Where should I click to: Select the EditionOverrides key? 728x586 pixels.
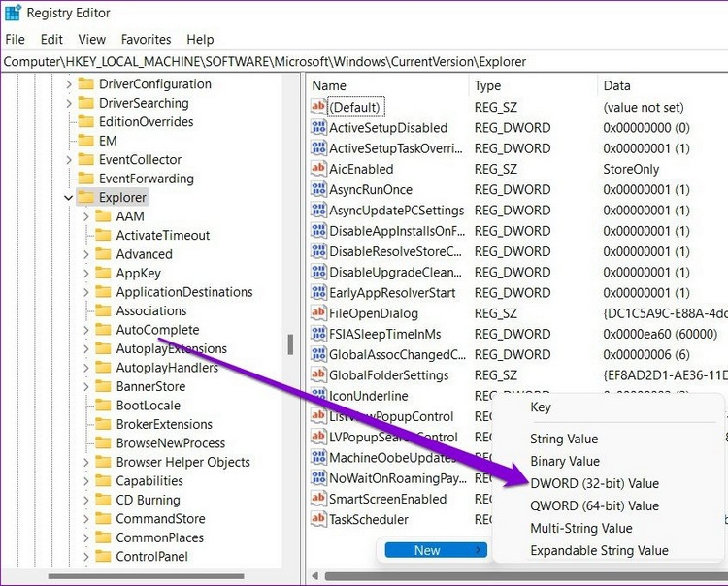147,122
